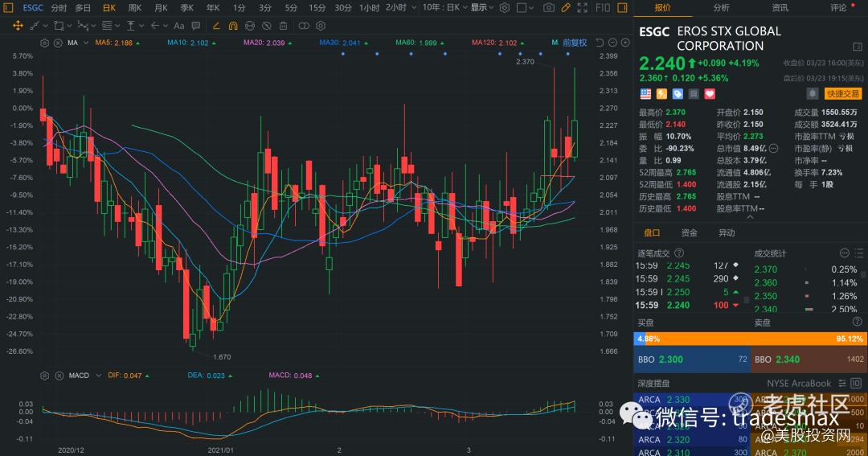Select the orange angle line drawing tool
The image size is (868, 456).
(216, 26)
